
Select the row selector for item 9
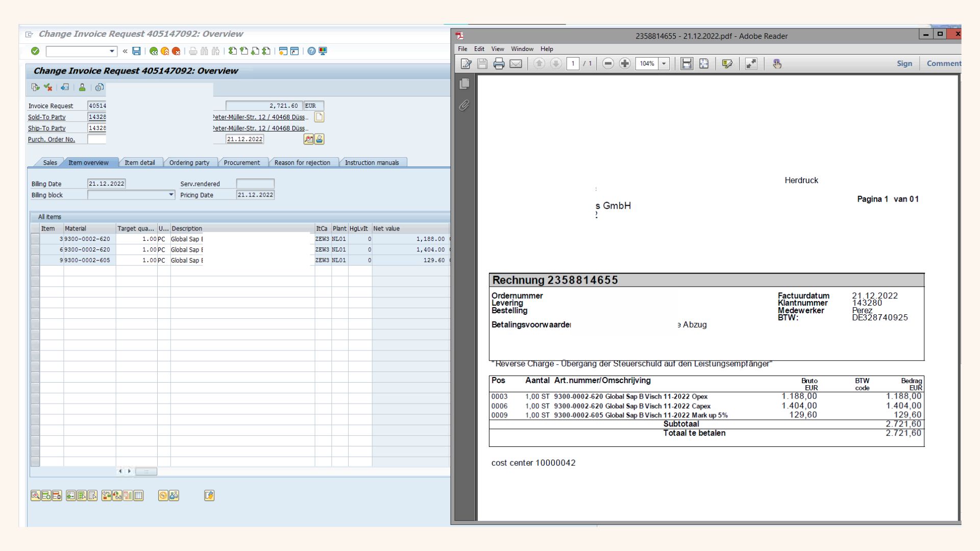pyautogui.click(x=35, y=260)
